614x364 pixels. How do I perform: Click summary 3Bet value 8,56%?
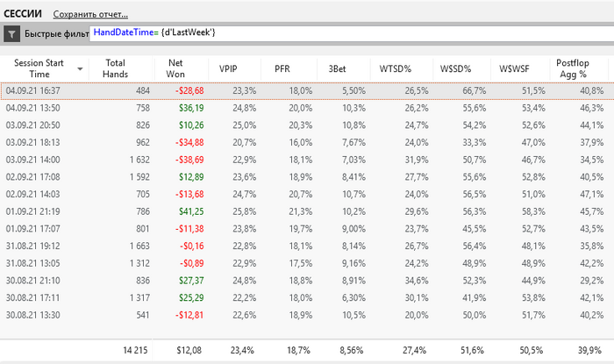[351, 350]
